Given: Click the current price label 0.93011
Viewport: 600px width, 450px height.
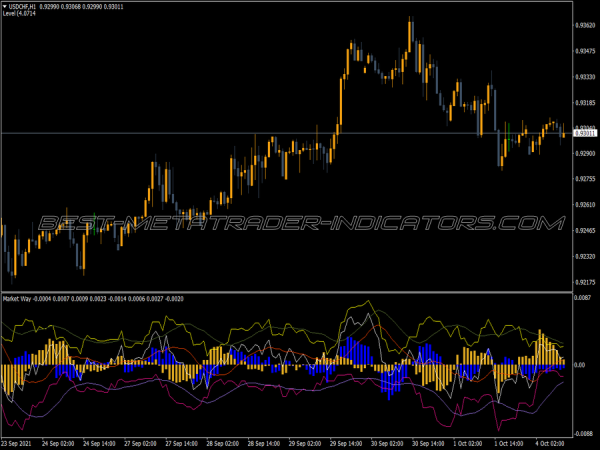Looking at the screenshot, I should pos(585,133).
